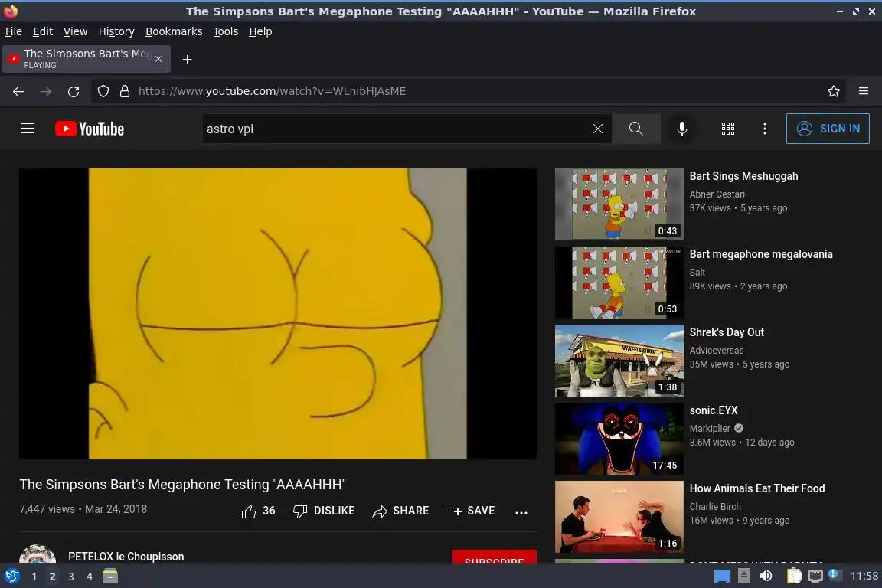Open Bart megaphone megalovania thumbnail
Viewport: 882px width, 588px height.
619,283
